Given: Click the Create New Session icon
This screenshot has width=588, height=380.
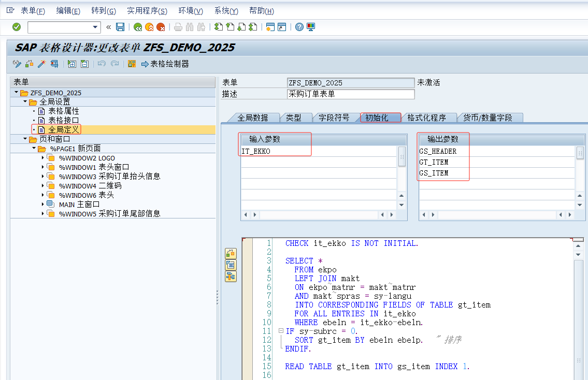Looking at the screenshot, I should (270, 27).
